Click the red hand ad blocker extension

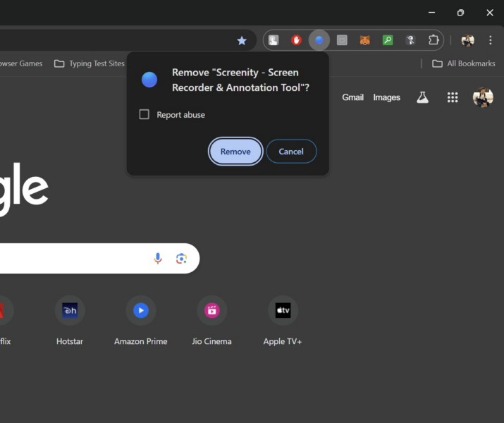pos(296,40)
